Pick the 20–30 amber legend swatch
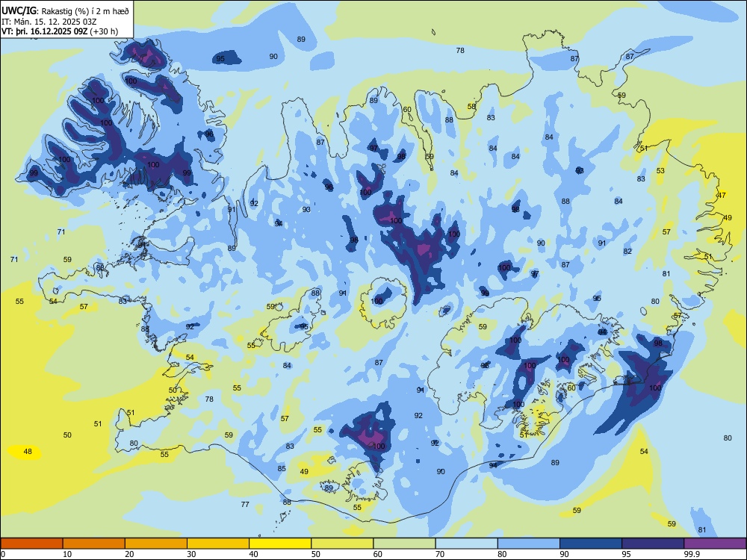 click(156, 544)
